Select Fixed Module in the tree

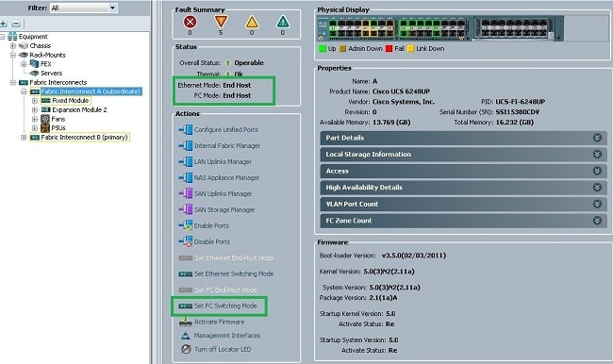point(71,101)
